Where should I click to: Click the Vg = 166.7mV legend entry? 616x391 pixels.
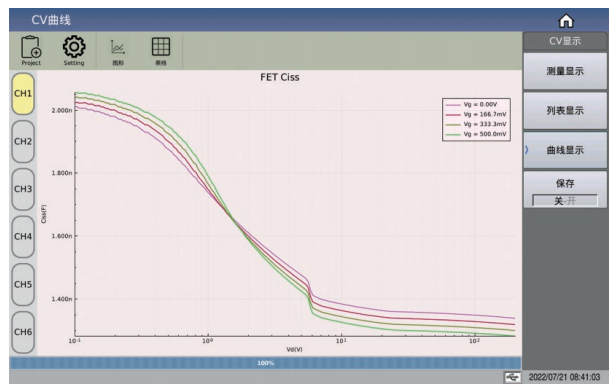pyautogui.click(x=477, y=114)
